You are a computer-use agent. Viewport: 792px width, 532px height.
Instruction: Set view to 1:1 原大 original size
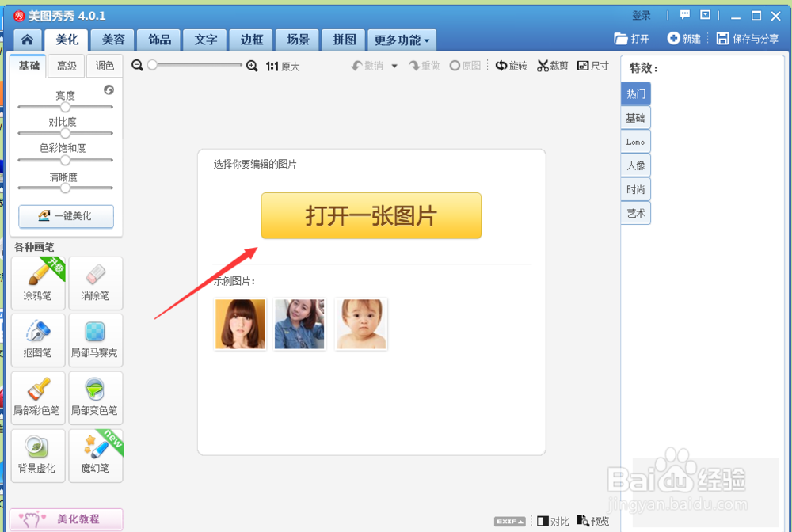pyautogui.click(x=283, y=66)
